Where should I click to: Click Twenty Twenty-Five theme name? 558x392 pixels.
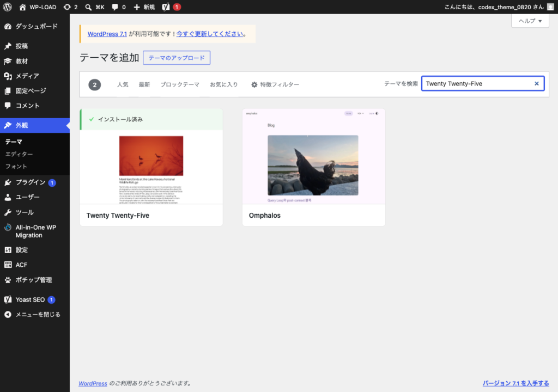(118, 216)
